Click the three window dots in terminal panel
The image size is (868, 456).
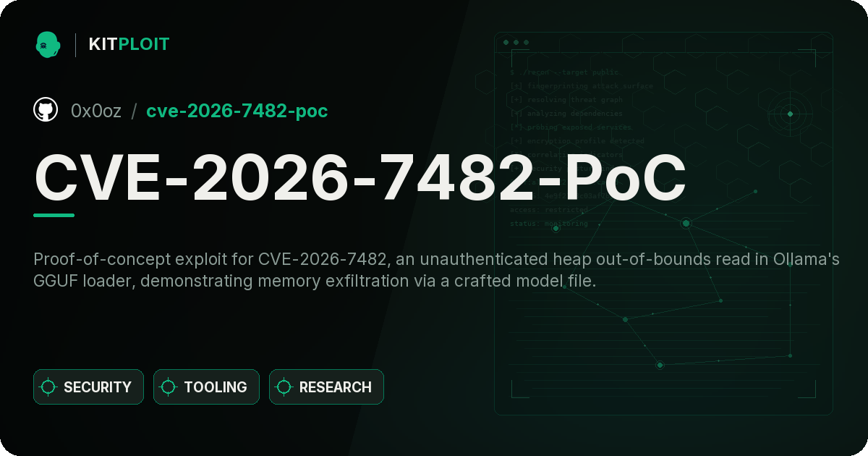[x=516, y=43]
